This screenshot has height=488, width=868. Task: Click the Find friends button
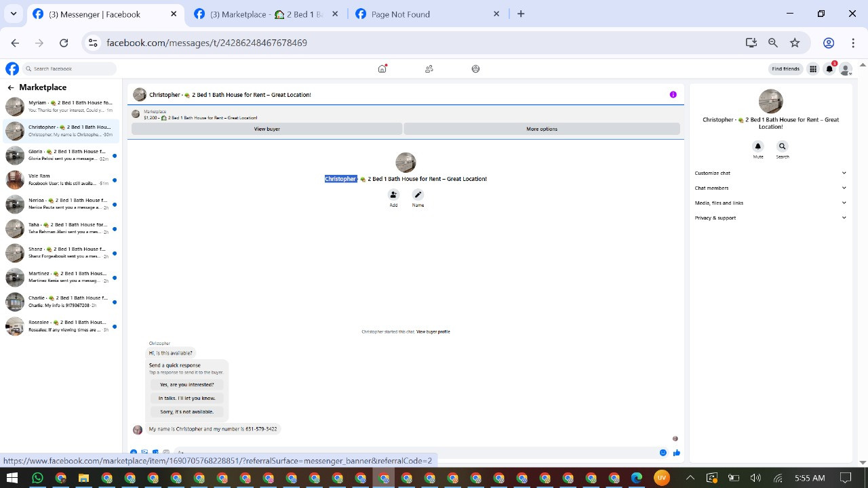click(786, 68)
